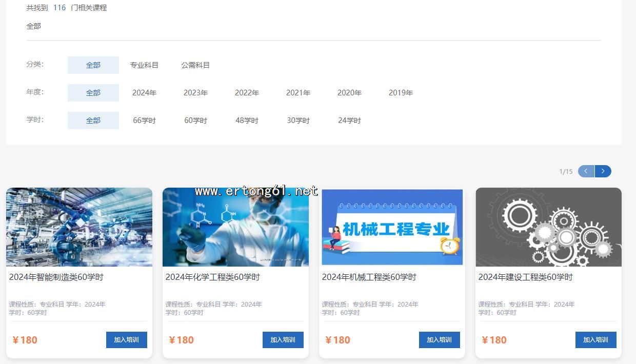This screenshot has width=636, height=364.
Task: Filter category by 公需科目
Action: (x=195, y=65)
